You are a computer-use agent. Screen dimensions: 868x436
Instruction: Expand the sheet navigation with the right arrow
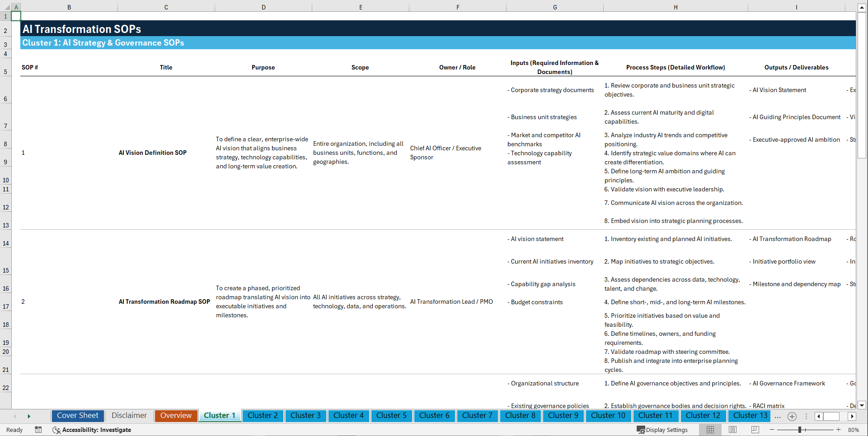pos(29,416)
